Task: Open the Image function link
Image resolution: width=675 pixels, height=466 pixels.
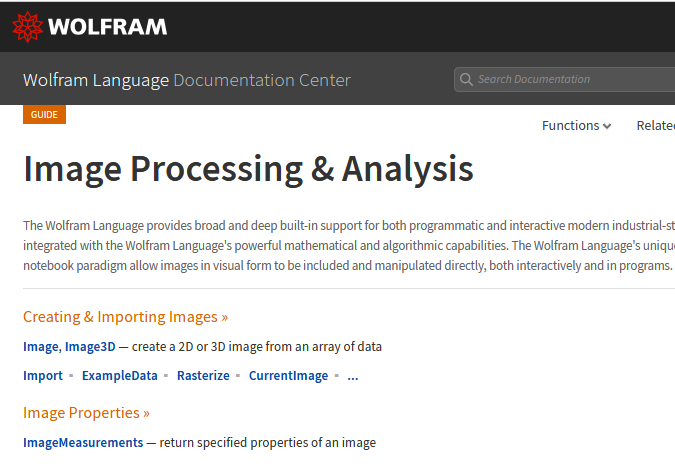Action: (41, 347)
